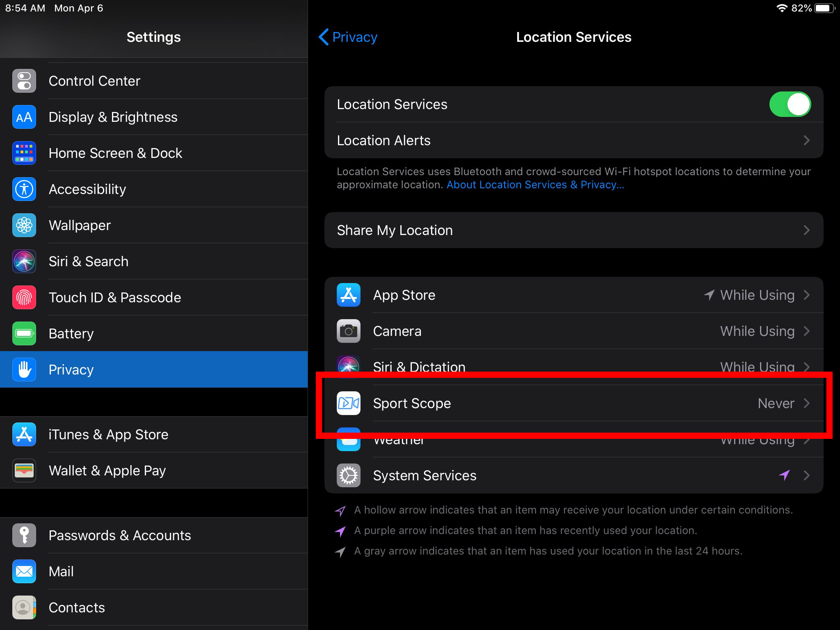Image resolution: width=840 pixels, height=630 pixels.
Task: Open the App Store row chevron
Action: pos(806,295)
